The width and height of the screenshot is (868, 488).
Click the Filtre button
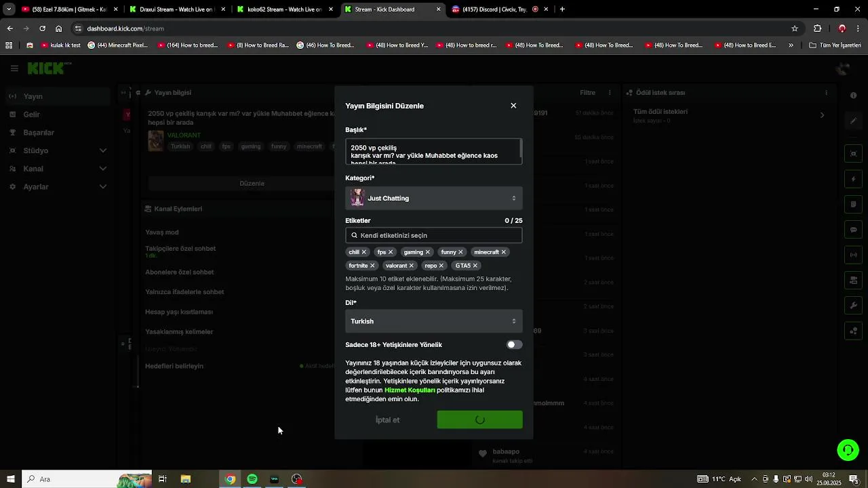coord(587,93)
